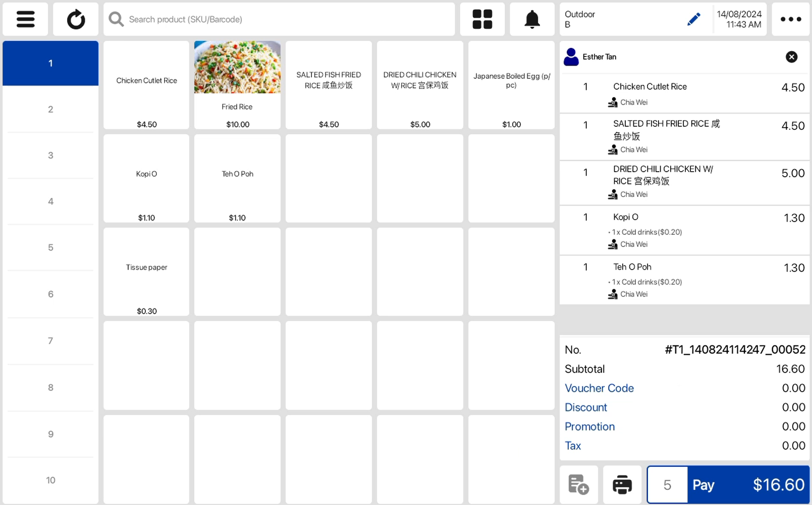
Task: Open the grid view icon
Action: (x=482, y=19)
